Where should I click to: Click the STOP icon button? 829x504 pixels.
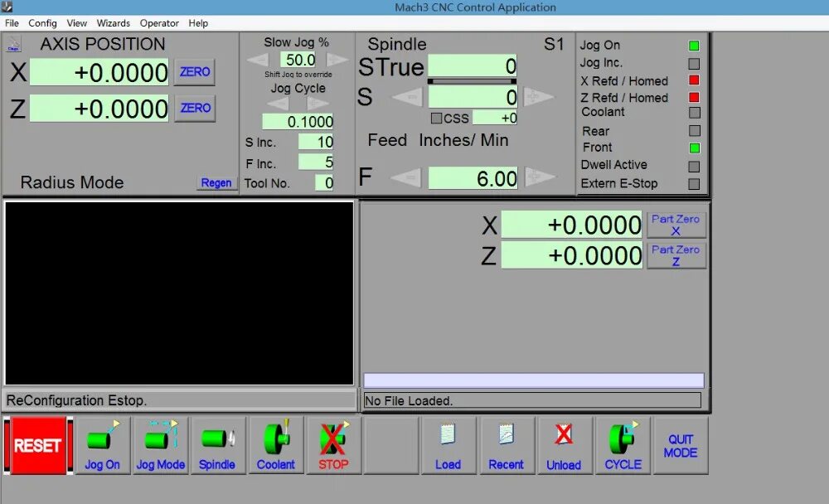pyautogui.click(x=333, y=445)
